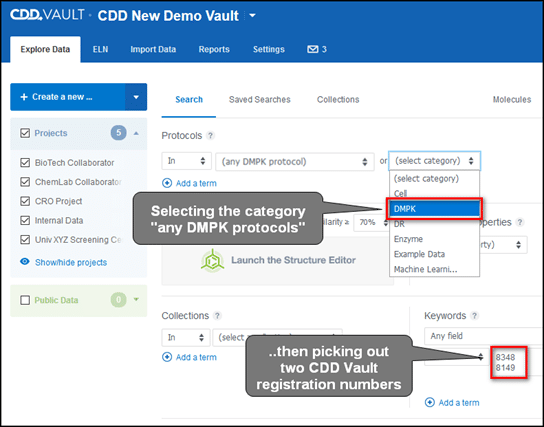Viewport: 544px width, 427px height.
Task: Click the CDD Vault logo
Action: tap(47, 15)
